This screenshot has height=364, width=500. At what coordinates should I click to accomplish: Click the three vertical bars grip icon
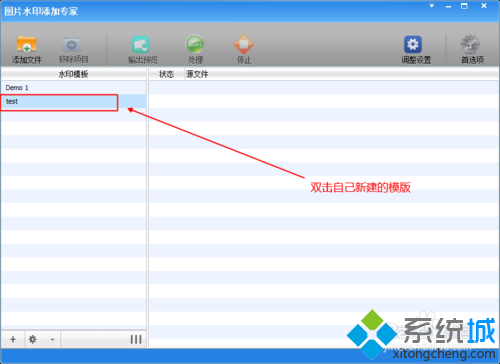coord(136,339)
